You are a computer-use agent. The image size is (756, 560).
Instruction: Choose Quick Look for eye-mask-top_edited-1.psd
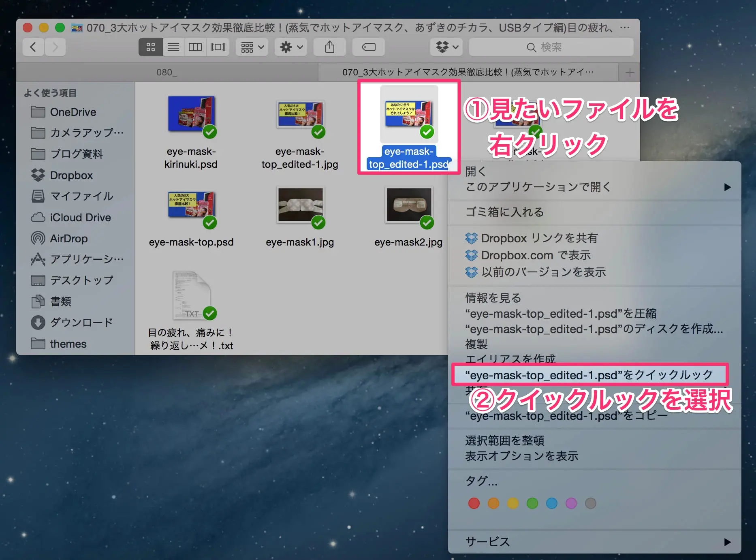pos(589,375)
